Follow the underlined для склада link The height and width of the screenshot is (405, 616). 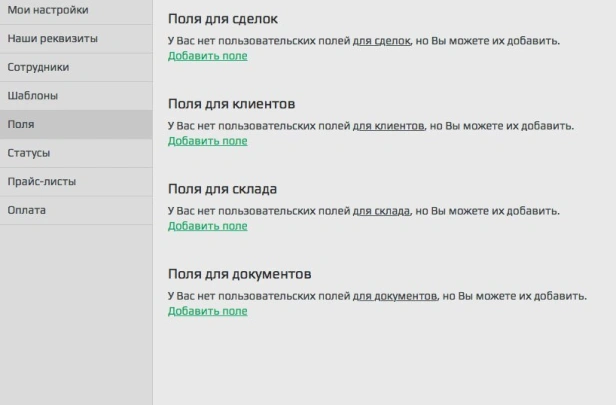click(x=381, y=212)
